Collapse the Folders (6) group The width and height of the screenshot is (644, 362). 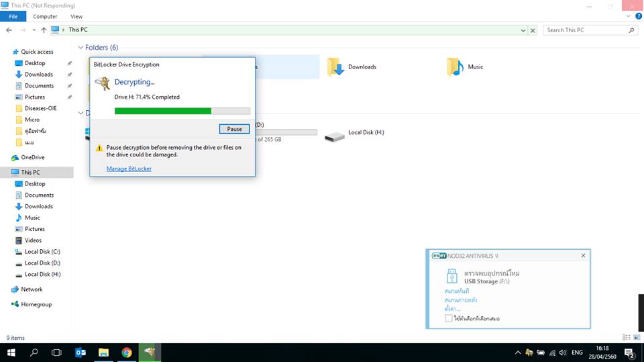pyautogui.click(x=81, y=48)
